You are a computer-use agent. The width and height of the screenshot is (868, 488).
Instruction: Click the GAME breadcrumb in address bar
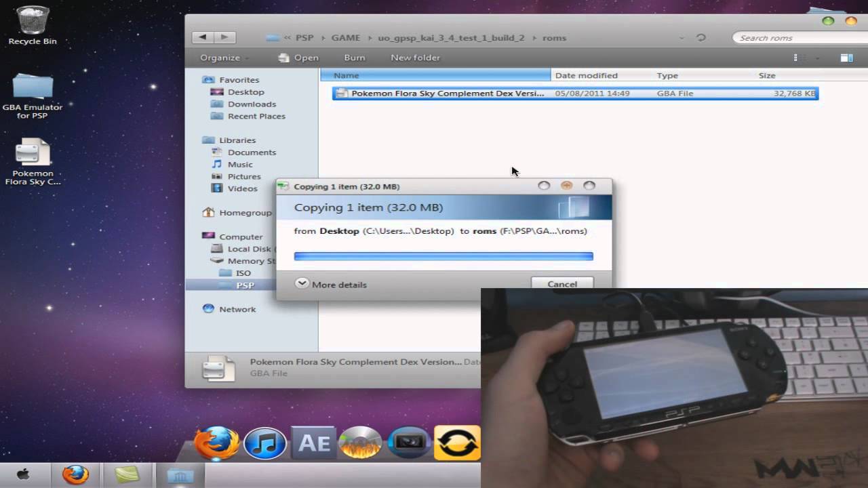(x=346, y=38)
